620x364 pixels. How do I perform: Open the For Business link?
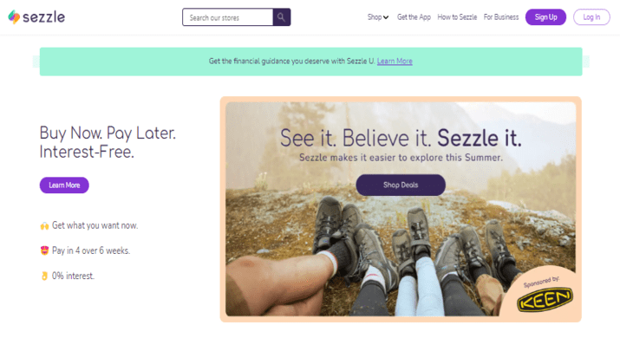(x=501, y=17)
